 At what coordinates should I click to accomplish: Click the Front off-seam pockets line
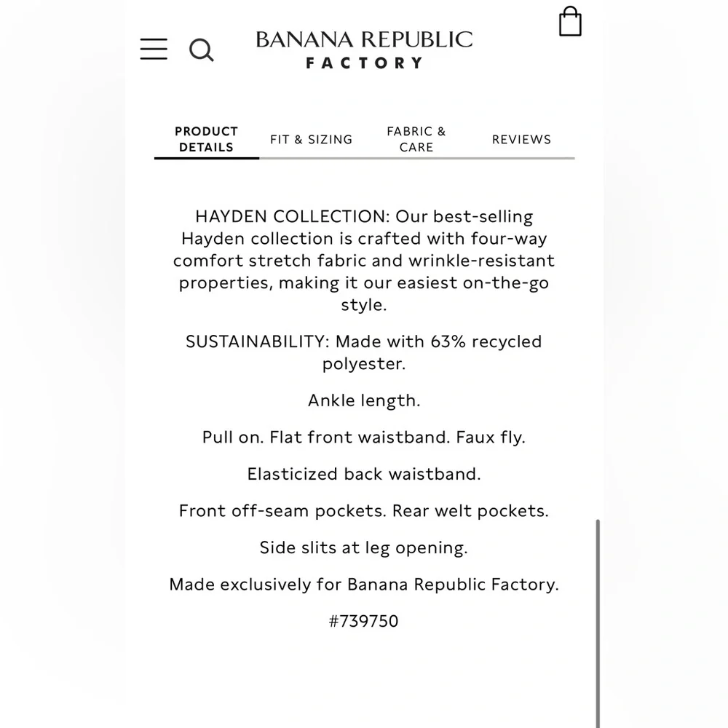pos(364,511)
